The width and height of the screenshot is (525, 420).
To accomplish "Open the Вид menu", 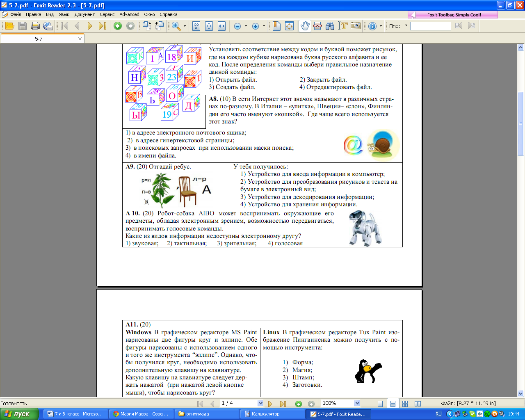I will [50, 14].
